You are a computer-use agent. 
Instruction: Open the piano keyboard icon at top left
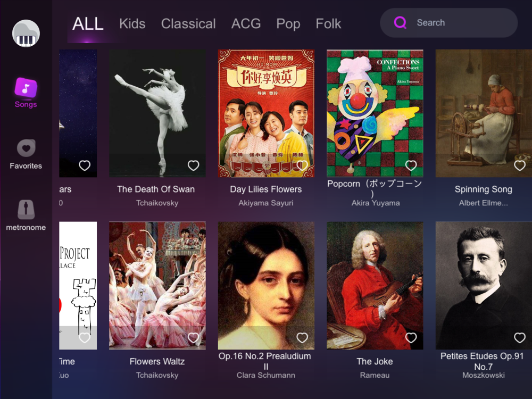26,33
